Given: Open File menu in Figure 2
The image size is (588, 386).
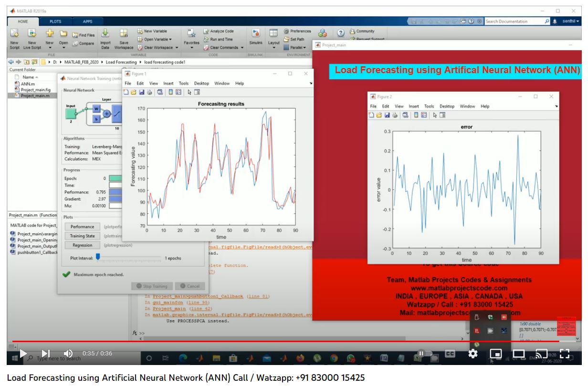Looking at the screenshot, I should 373,106.
